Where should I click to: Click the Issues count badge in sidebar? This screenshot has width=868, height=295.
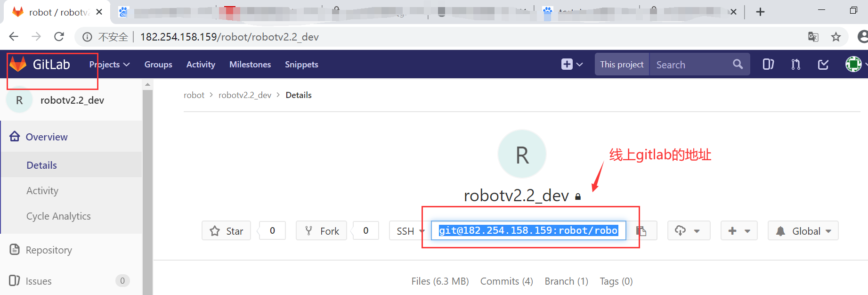pyautogui.click(x=122, y=281)
